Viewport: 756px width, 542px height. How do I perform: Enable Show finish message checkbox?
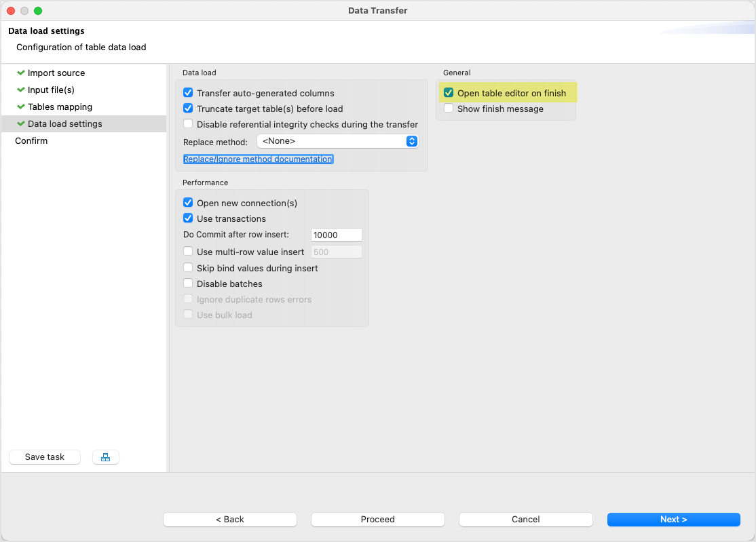coord(449,109)
